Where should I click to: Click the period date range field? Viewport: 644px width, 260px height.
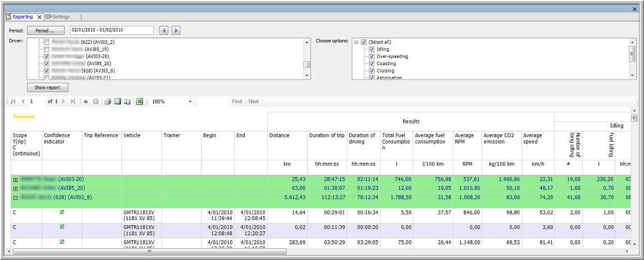pyautogui.click(x=112, y=30)
